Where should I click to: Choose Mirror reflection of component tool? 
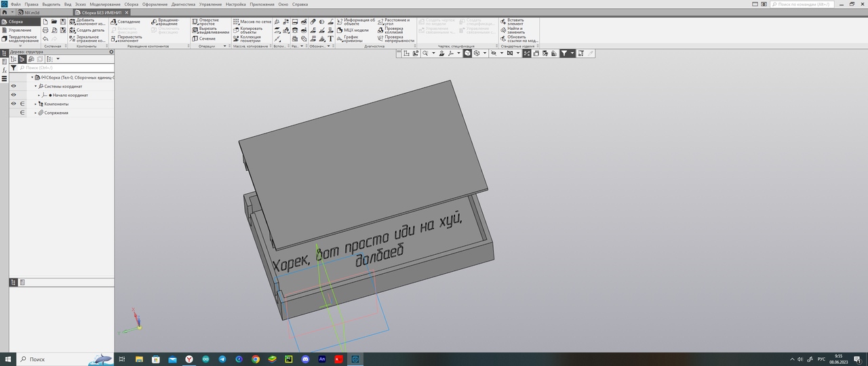[x=87, y=39]
